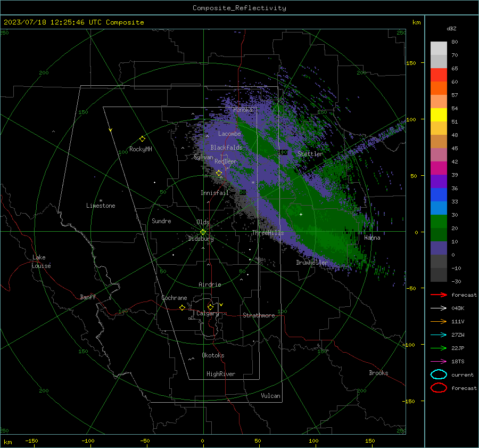This screenshot has width=479, height=448.
Task: Click the red forecast arrow in legend
Action: (439, 295)
